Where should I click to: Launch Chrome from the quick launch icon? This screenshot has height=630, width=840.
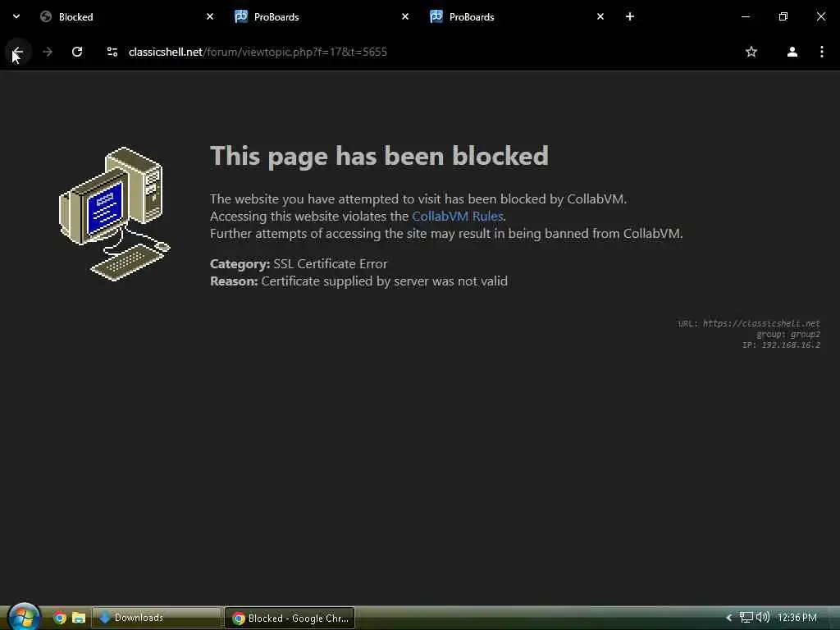coord(59,618)
